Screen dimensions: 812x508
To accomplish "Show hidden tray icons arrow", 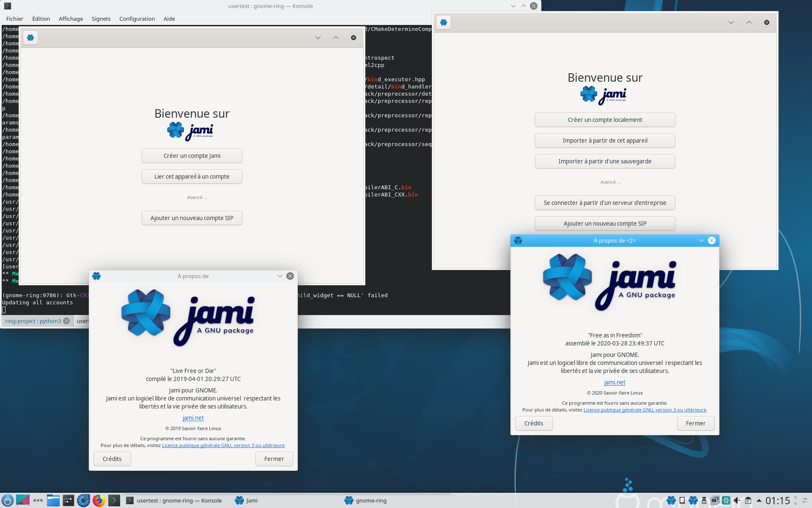I will 759,500.
